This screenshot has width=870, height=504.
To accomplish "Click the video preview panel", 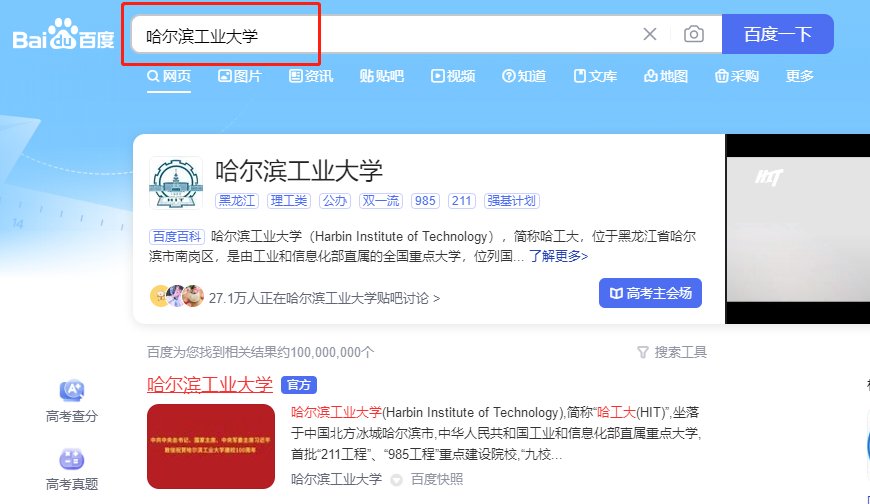I will 798,229.
